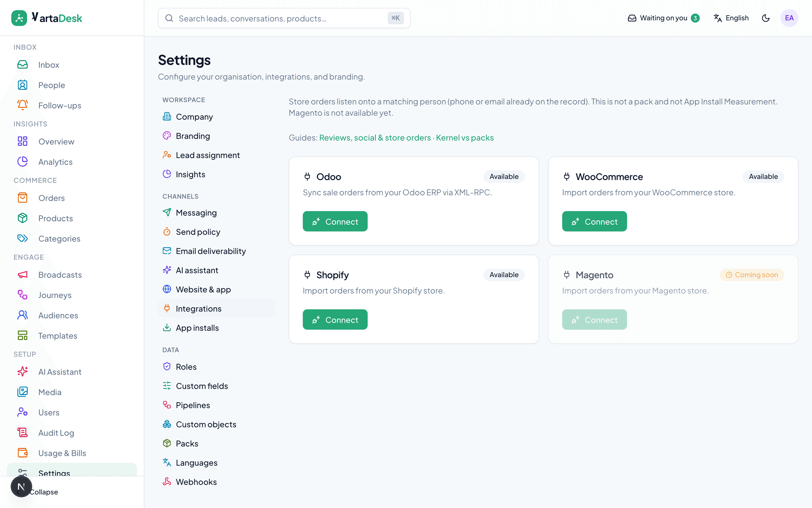Screen dimensions: 812x508
Task: Open Packs settings
Action: [217, 443]
